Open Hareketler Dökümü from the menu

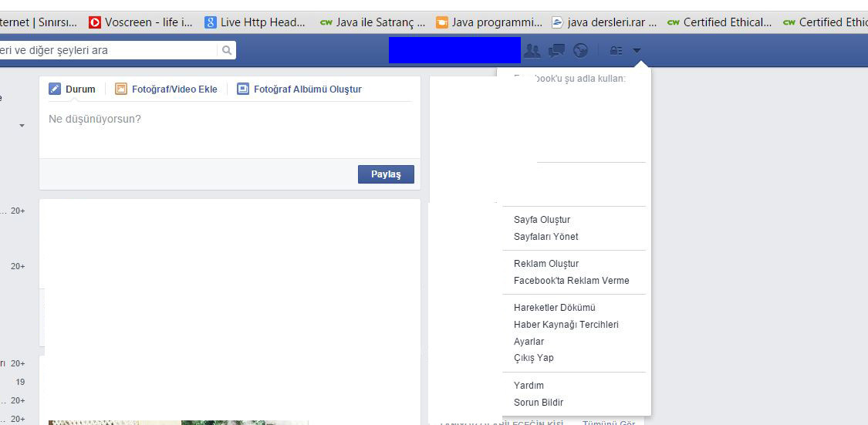point(555,308)
